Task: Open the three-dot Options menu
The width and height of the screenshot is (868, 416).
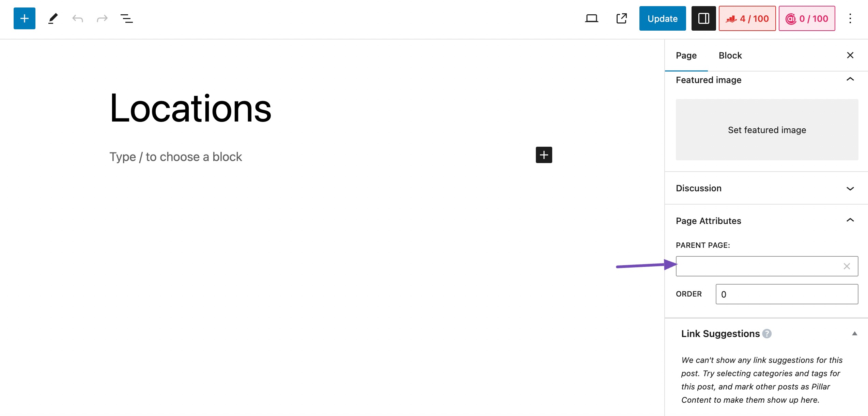Action: (x=850, y=18)
